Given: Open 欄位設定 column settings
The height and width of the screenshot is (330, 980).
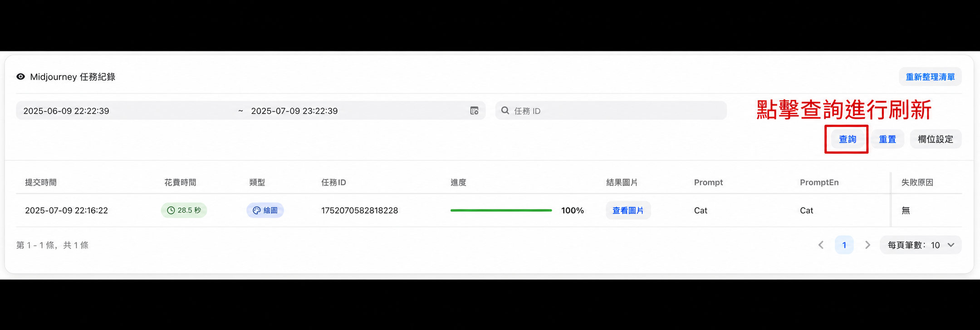Looking at the screenshot, I should pos(936,139).
